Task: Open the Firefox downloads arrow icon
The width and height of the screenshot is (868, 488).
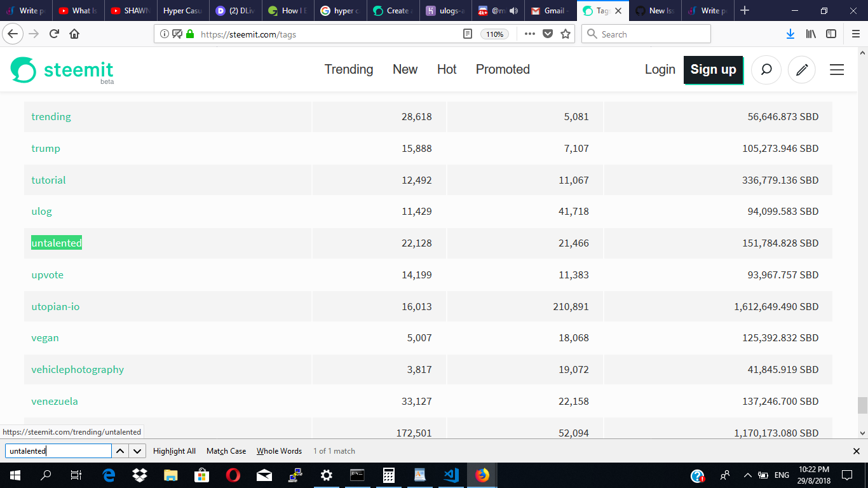Action: click(x=790, y=34)
